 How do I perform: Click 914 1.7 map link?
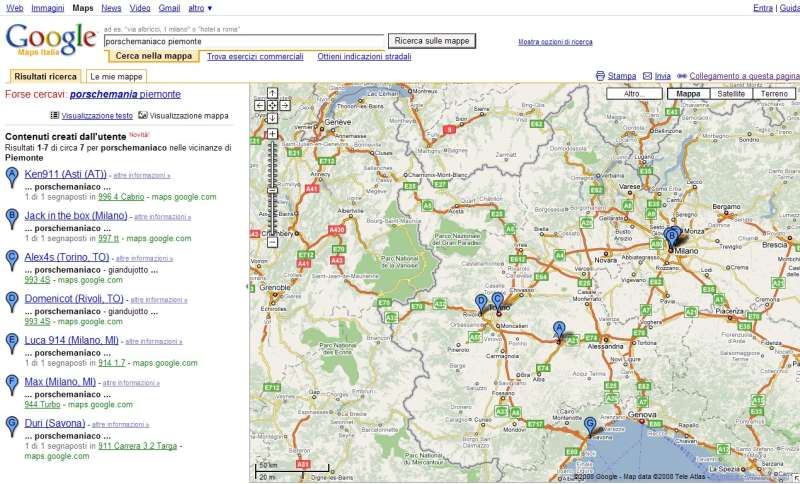112,363
